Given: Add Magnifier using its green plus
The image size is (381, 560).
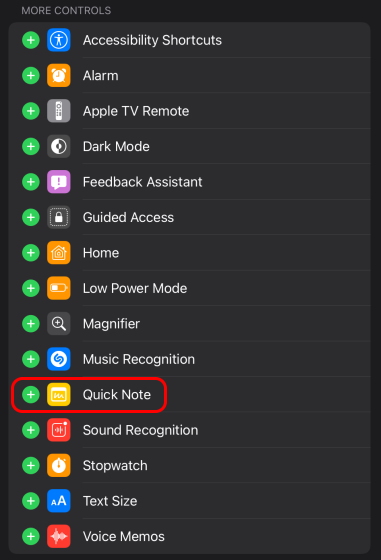Looking at the screenshot, I should [x=31, y=324].
